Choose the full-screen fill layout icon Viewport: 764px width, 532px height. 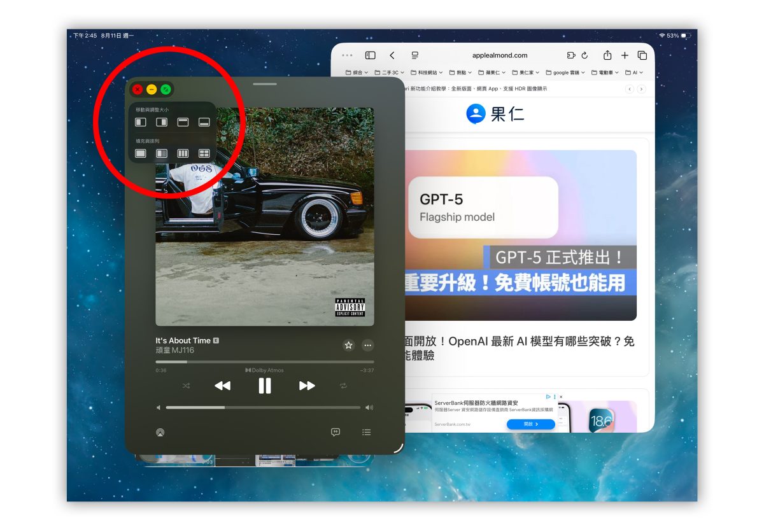tap(141, 153)
